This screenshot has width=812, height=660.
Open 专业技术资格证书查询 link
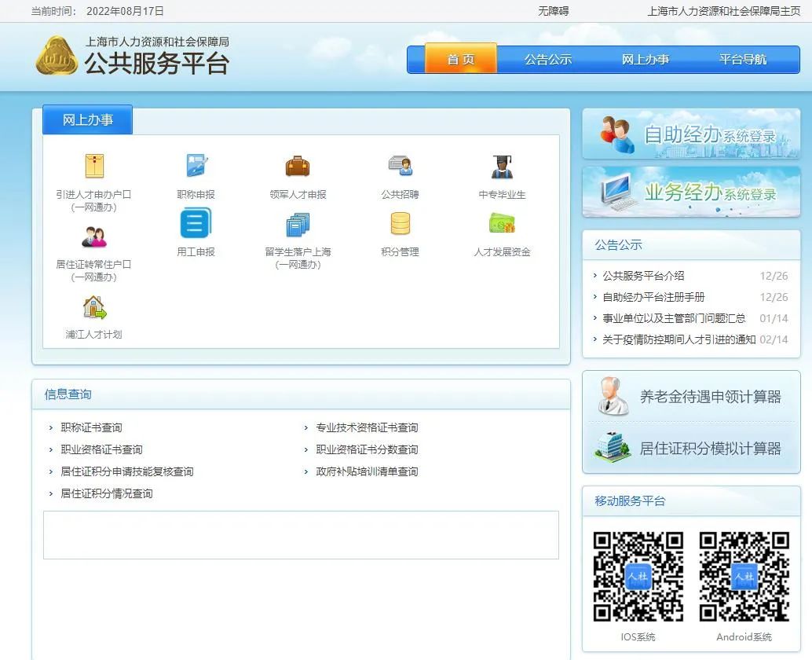point(367,427)
